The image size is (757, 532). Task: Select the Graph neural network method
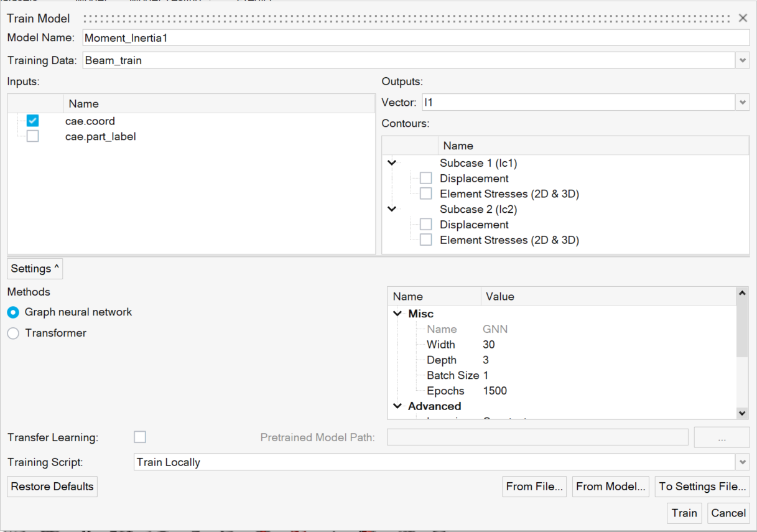tap(13, 312)
